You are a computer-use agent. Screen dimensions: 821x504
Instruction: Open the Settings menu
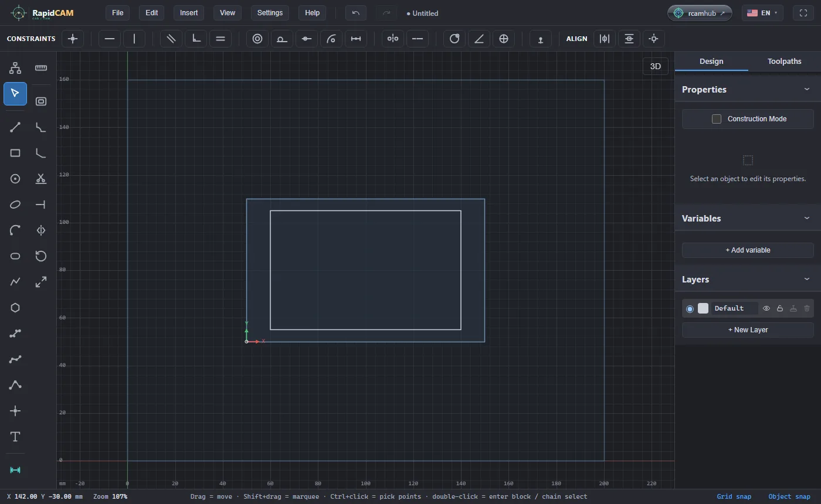coord(270,13)
